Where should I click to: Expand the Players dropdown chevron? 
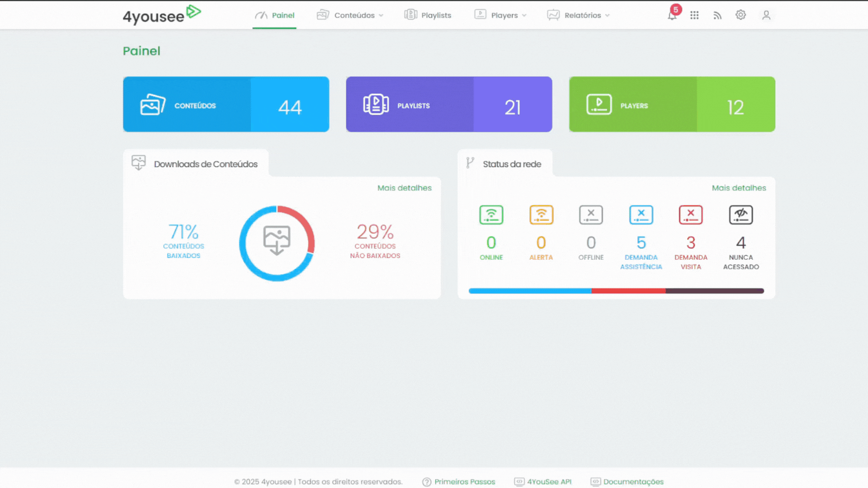click(524, 15)
